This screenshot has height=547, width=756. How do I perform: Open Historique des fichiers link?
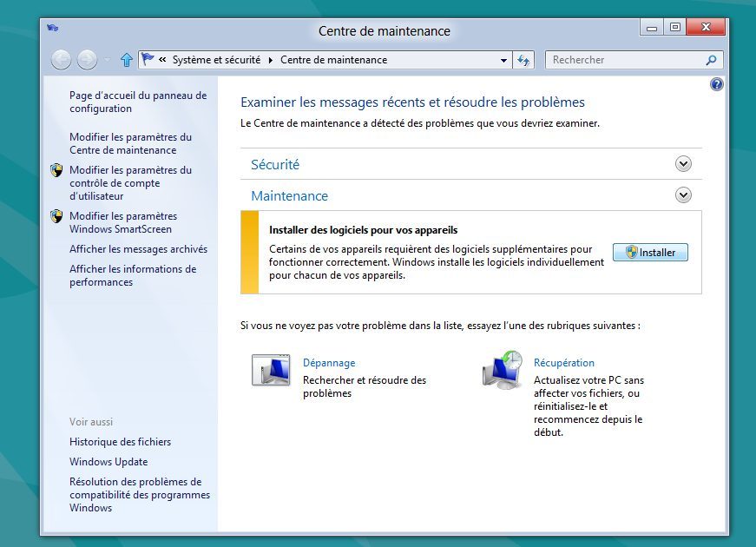(x=120, y=442)
